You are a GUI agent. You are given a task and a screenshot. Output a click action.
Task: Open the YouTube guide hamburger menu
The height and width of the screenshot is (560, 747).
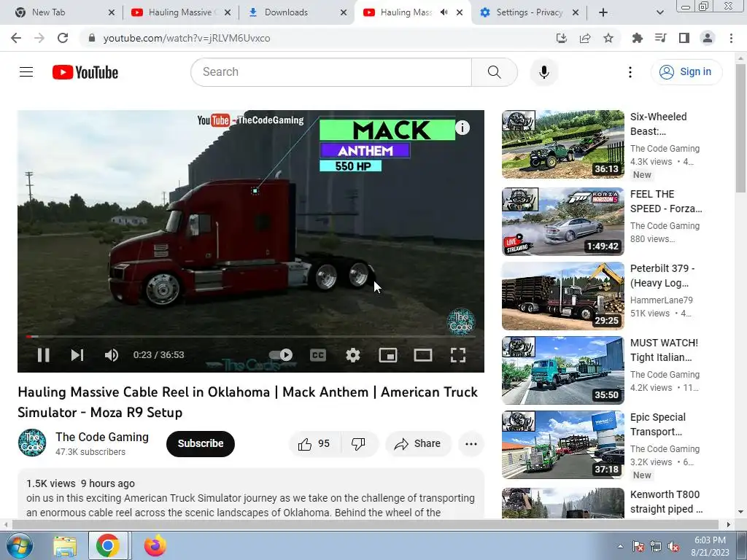click(26, 72)
